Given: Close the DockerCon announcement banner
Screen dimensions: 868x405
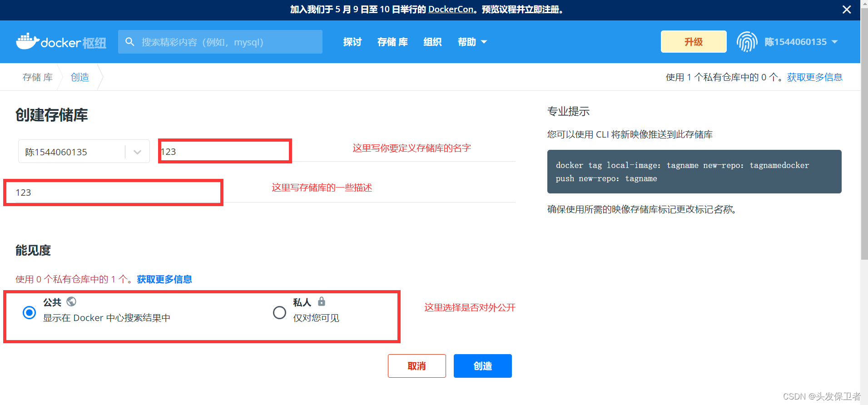Looking at the screenshot, I should tap(847, 10).
